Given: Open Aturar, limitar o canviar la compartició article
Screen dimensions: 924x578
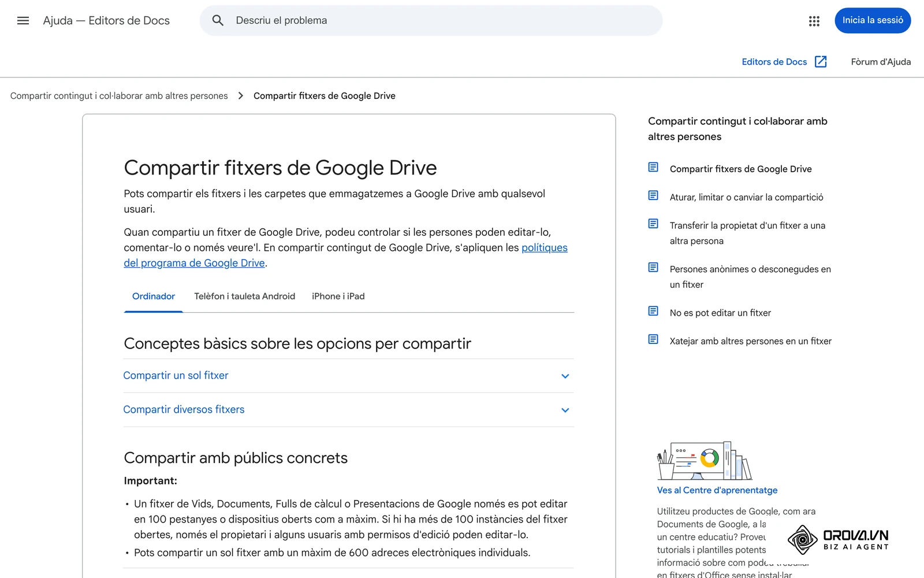Looking at the screenshot, I should [x=746, y=197].
